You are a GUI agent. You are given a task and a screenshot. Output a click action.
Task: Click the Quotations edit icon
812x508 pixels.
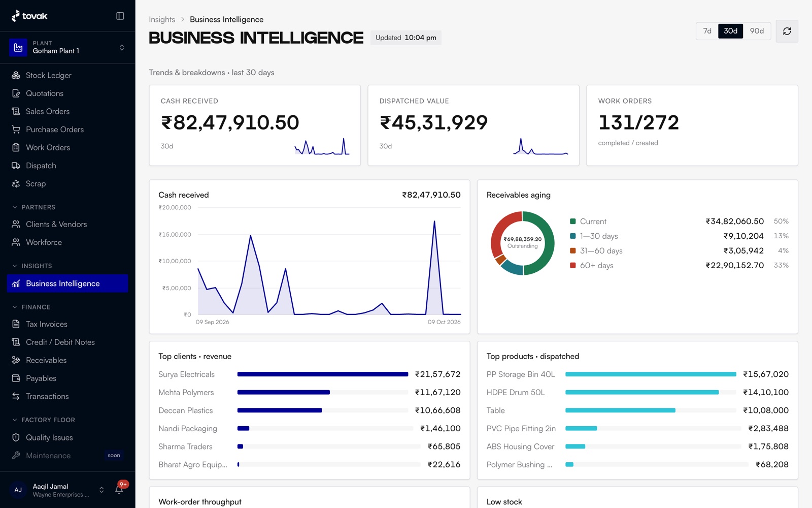16,93
